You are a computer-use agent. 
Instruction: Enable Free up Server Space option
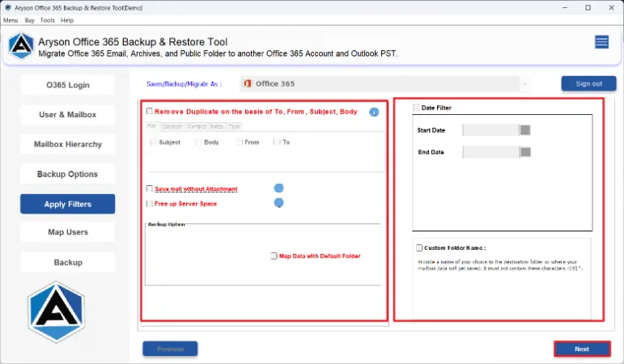(x=150, y=204)
